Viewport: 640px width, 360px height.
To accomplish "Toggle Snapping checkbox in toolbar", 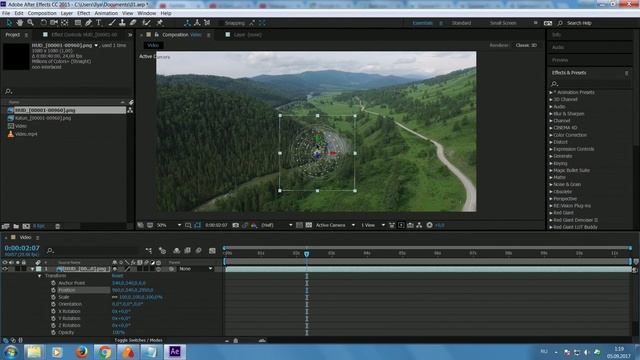I will coord(221,23).
